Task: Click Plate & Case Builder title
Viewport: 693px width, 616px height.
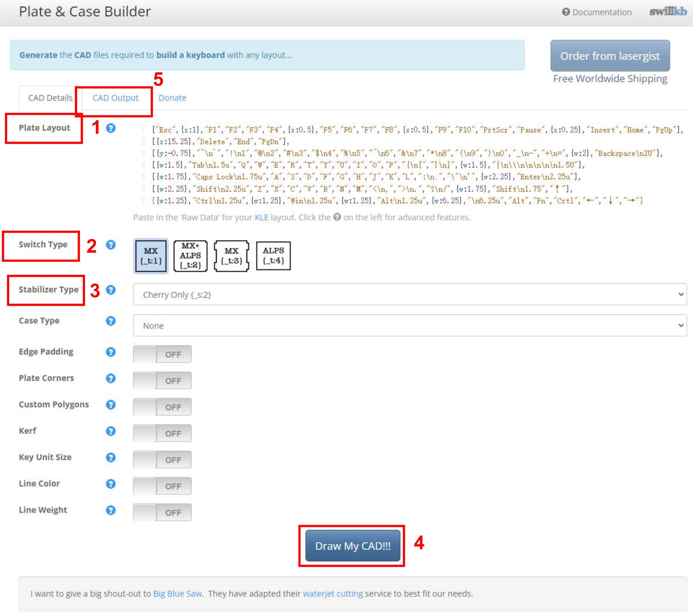Action: point(85,12)
